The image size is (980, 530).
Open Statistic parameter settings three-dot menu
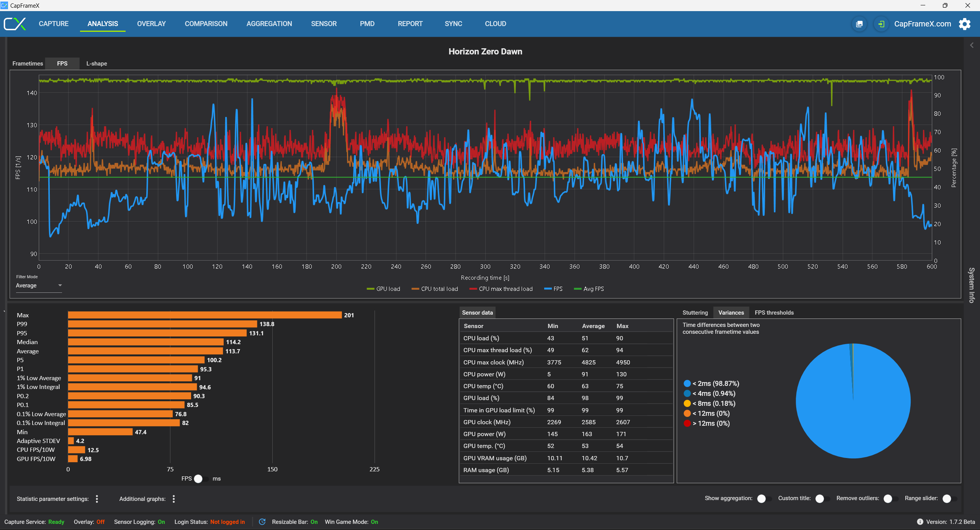[97, 499]
